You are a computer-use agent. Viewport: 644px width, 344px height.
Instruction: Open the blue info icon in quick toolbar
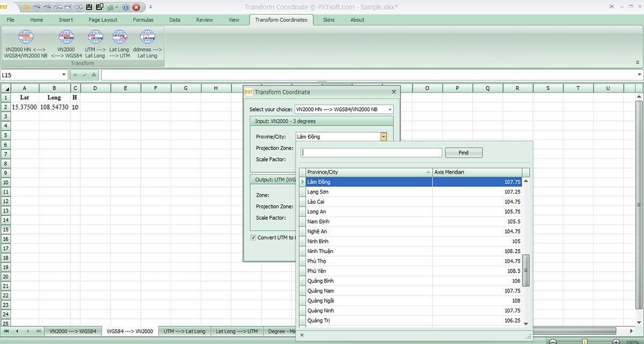click(x=126, y=7)
